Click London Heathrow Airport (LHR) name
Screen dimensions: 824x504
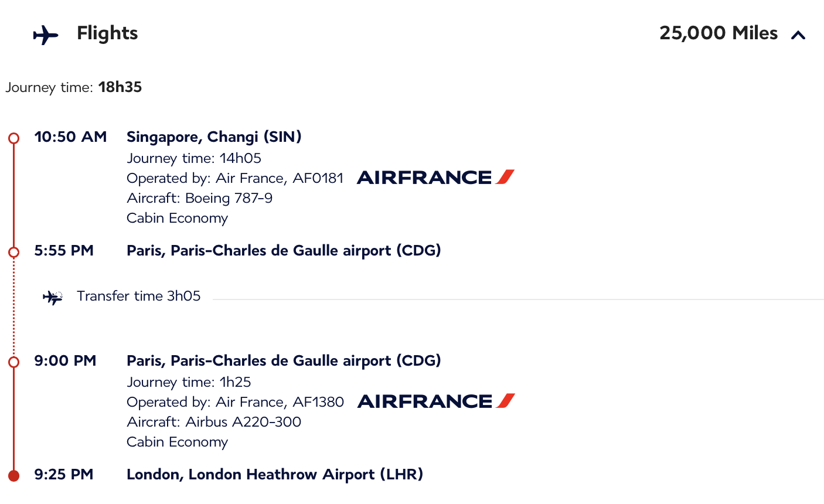pos(274,474)
